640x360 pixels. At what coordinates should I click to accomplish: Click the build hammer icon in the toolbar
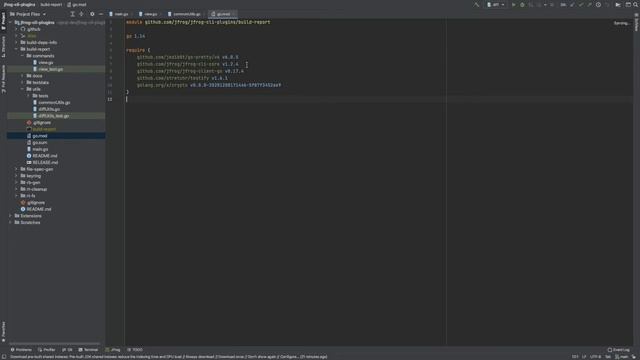476,5
